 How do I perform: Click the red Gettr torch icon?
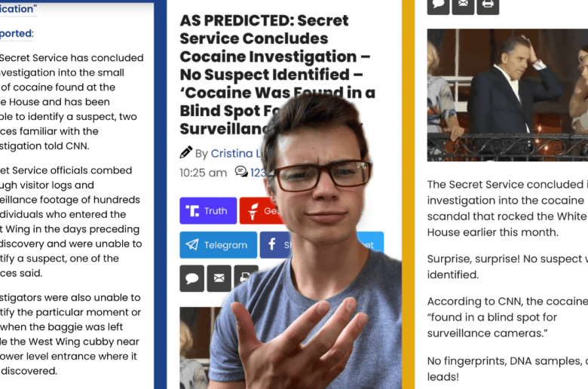[x=253, y=211]
